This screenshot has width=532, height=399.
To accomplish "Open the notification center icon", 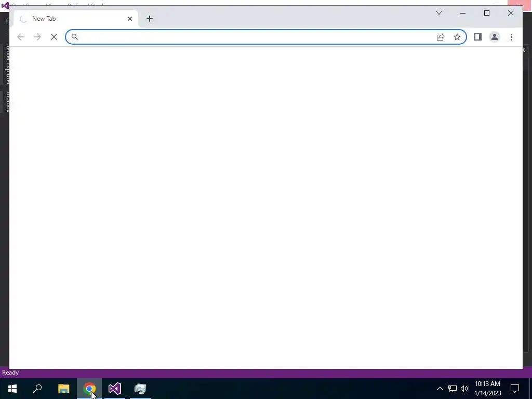I will click(x=515, y=389).
